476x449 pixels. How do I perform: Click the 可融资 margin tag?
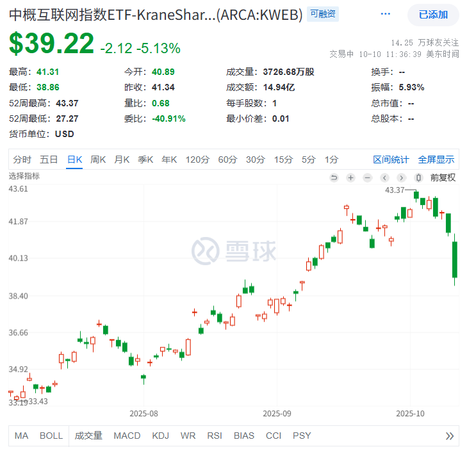click(x=323, y=14)
